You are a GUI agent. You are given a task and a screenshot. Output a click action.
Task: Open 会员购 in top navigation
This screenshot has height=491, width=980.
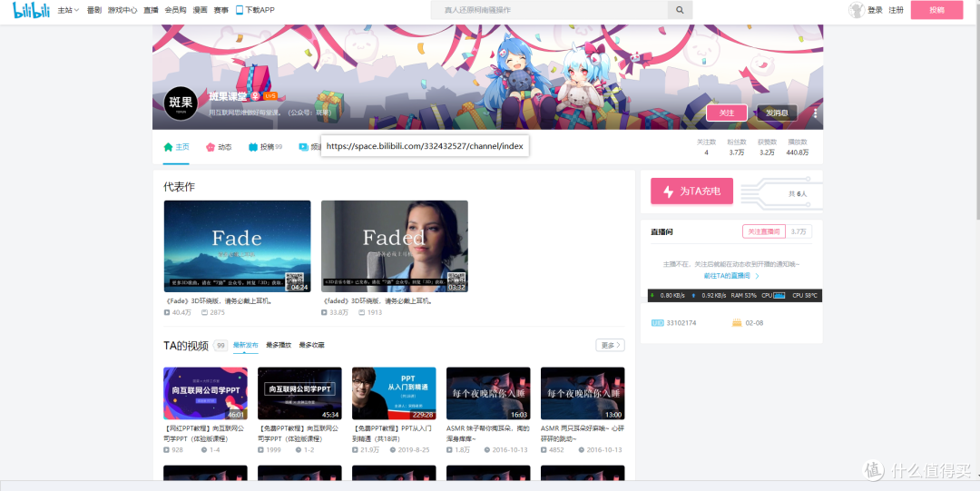(176, 10)
